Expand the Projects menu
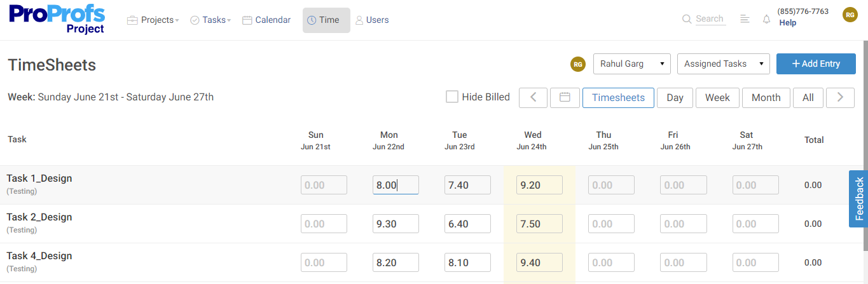 153,20
